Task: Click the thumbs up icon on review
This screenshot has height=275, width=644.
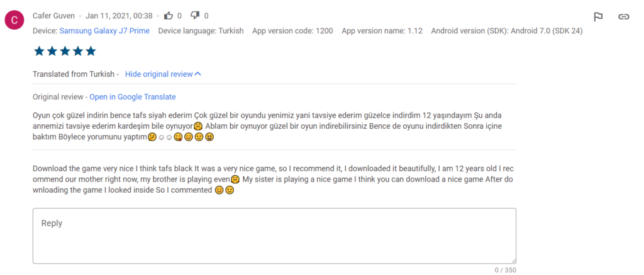Action: [168, 16]
